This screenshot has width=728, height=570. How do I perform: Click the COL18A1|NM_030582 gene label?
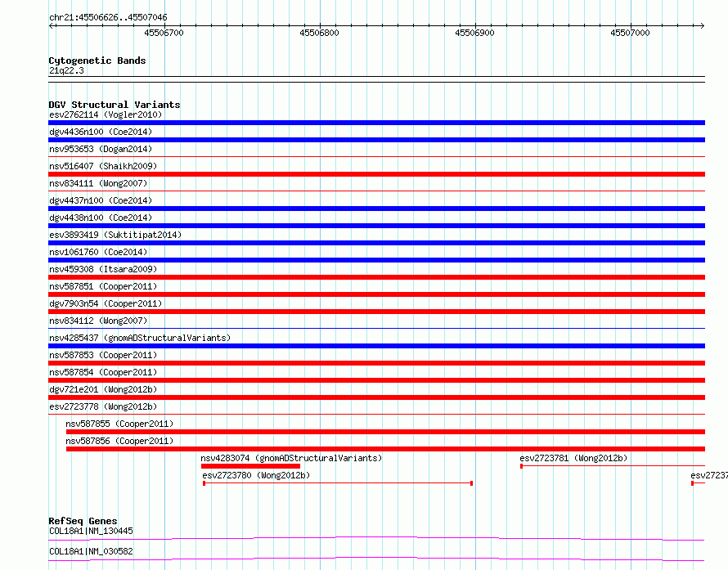click(91, 551)
